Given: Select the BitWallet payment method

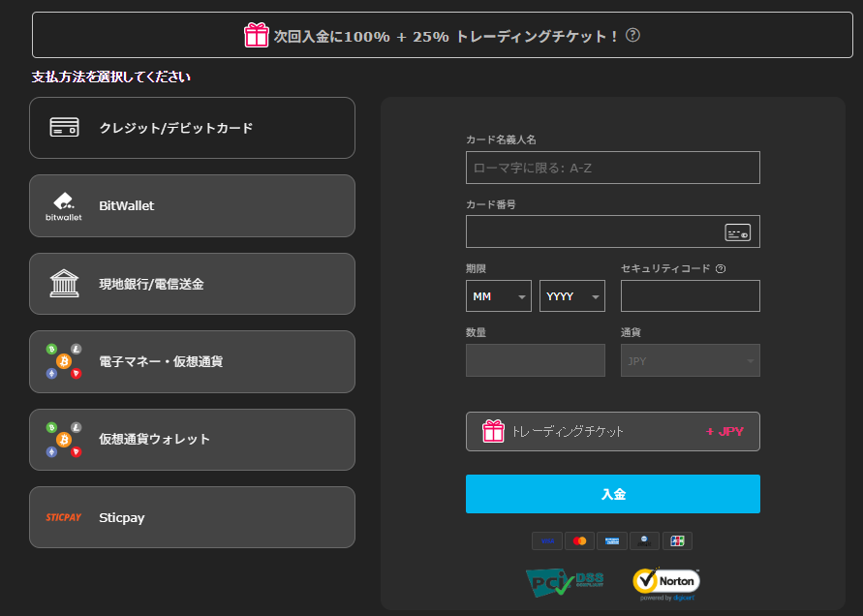Looking at the screenshot, I should click(192, 206).
